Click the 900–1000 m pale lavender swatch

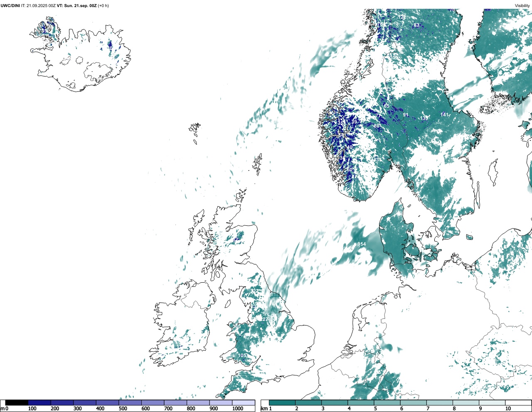[x=221, y=402]
